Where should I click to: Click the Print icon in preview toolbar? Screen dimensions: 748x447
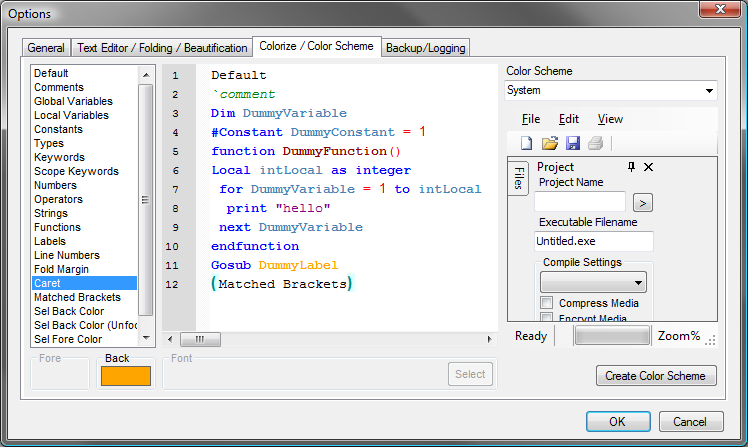pos(595,143)
